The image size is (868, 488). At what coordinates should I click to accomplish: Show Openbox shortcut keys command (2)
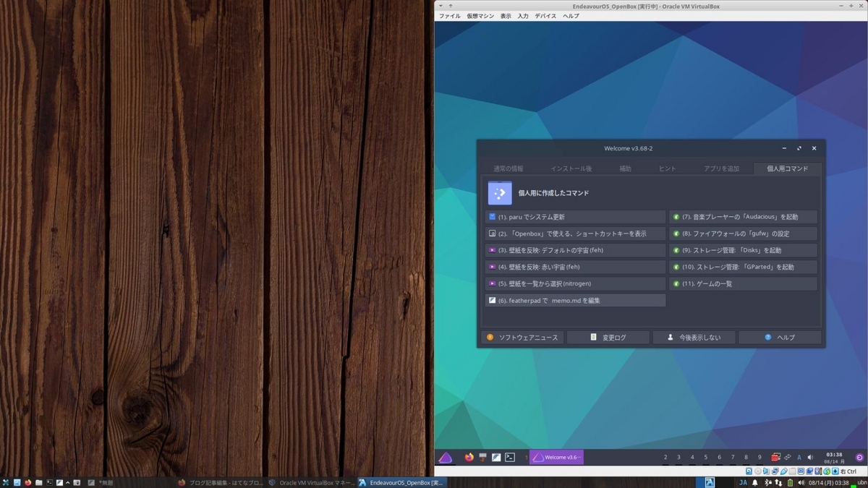click(575, 234)
